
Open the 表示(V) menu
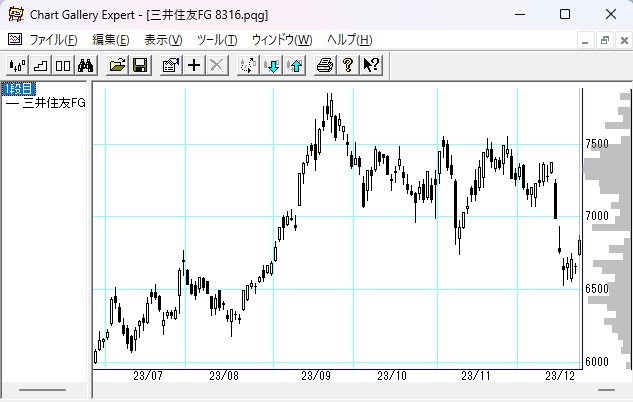[x=163, y=40]
